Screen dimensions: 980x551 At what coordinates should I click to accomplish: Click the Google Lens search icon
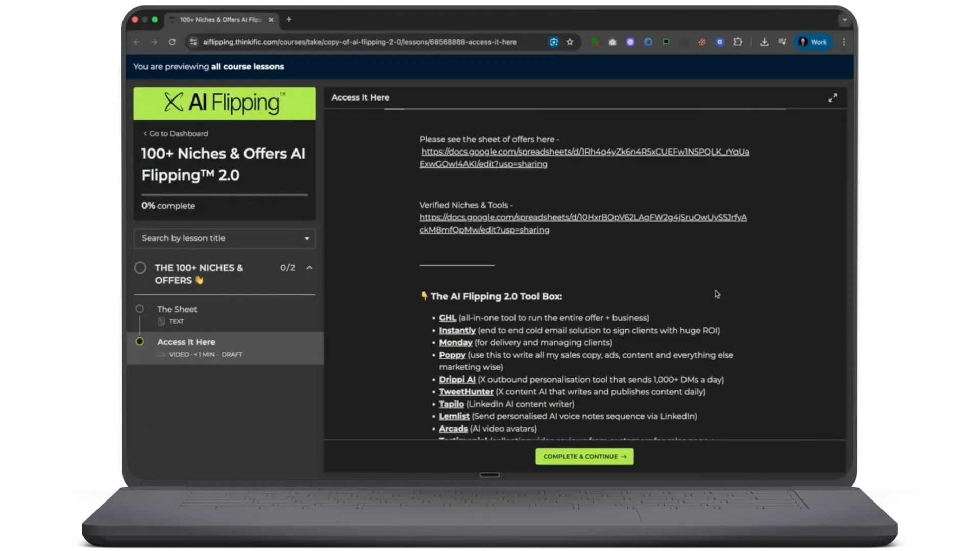(x=554, y=42)
